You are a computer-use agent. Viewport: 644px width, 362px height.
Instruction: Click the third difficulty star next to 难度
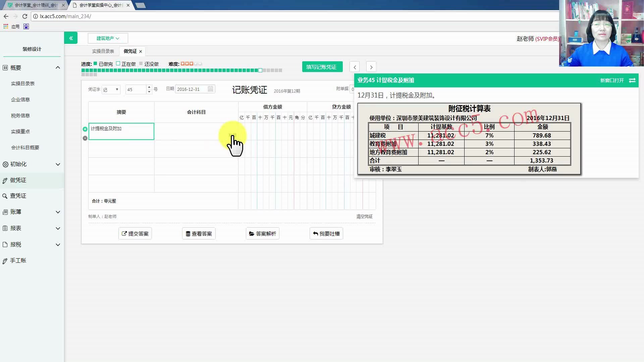(x=191, y=63)
